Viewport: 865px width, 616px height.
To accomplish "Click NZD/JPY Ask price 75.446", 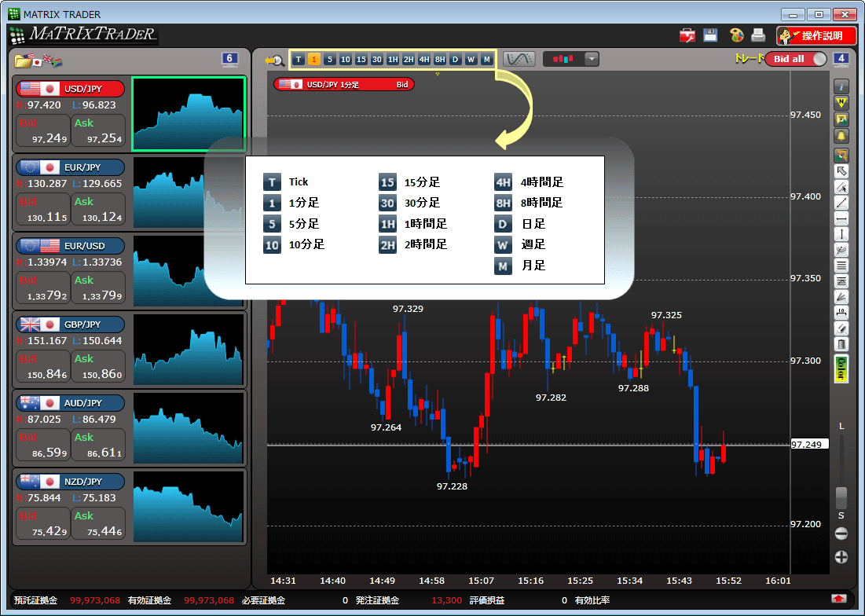I will [98, 524].
